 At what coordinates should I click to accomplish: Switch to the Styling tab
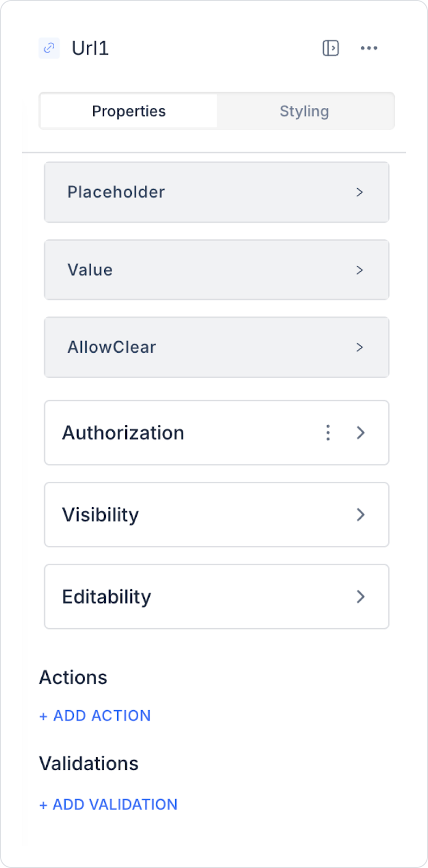point(304,111)
